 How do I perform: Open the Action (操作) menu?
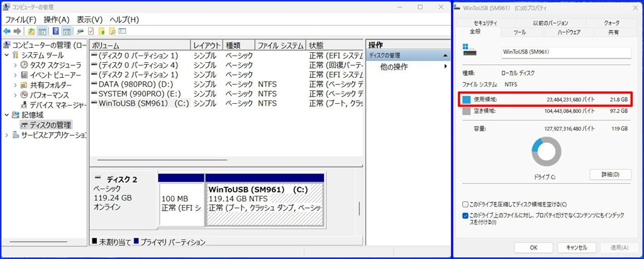pos(56,19)
